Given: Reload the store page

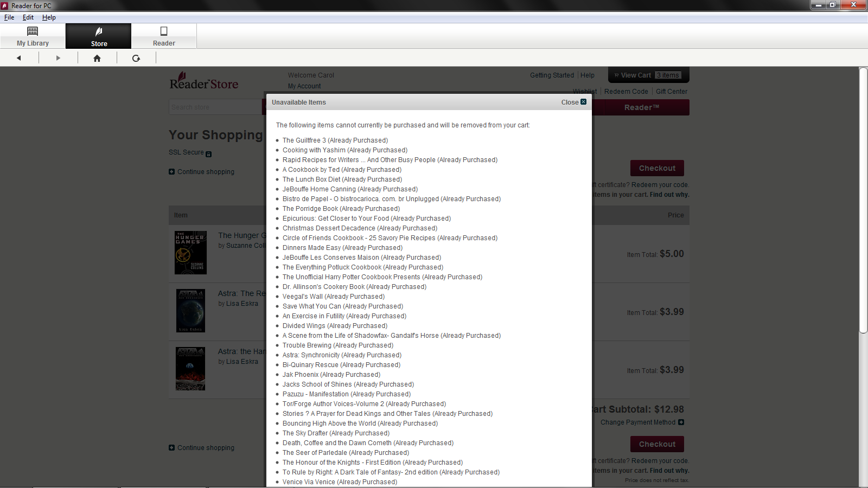Looking at the screenshot, I should tap(136, 58).
